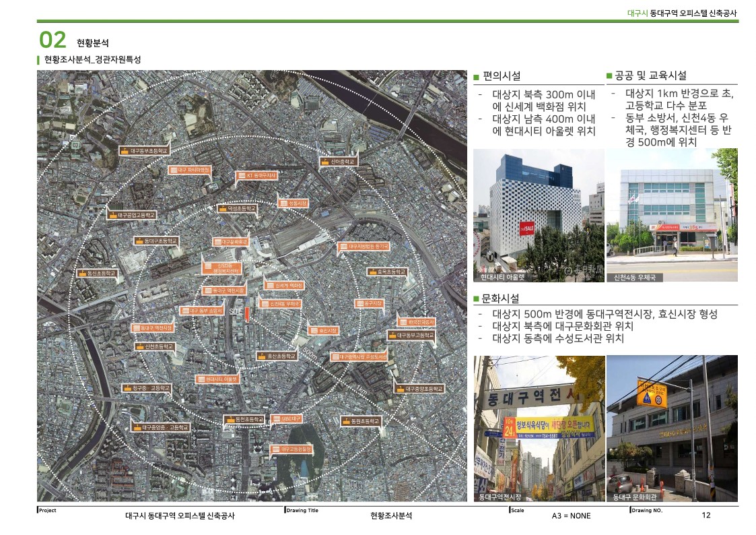756x535 pixels.
Task: Click the 공공 및 교육시설 section heading
Action: [650, 75]
